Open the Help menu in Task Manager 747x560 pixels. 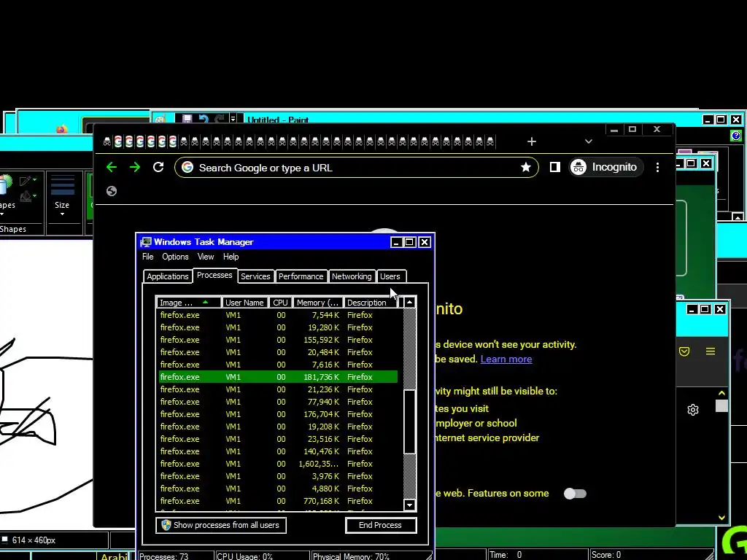231,257
